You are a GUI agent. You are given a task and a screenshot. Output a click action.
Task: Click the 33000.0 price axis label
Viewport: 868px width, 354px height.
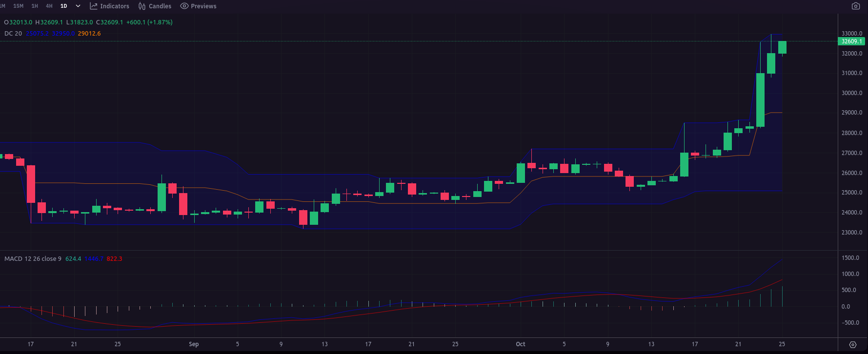click(x=852, y=34)
